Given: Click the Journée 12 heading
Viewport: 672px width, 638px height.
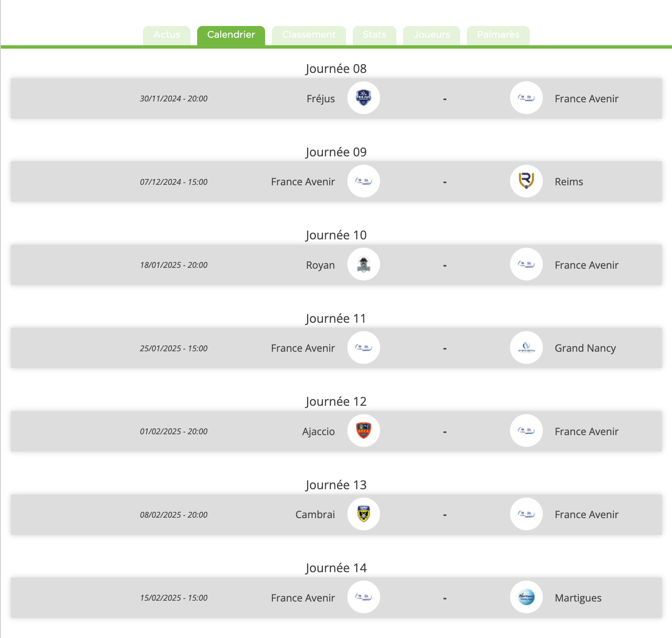Looking at the screenshot, I should pos(336,402).
